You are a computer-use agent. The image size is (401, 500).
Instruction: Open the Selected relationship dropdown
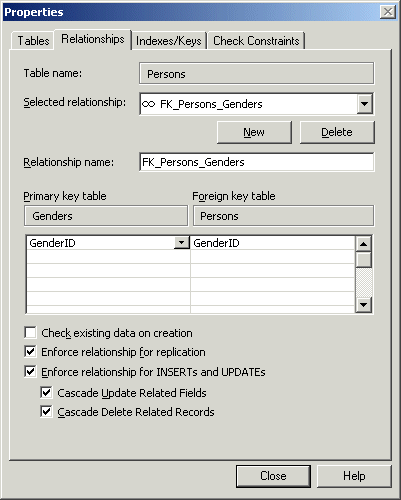coord(364,104)
